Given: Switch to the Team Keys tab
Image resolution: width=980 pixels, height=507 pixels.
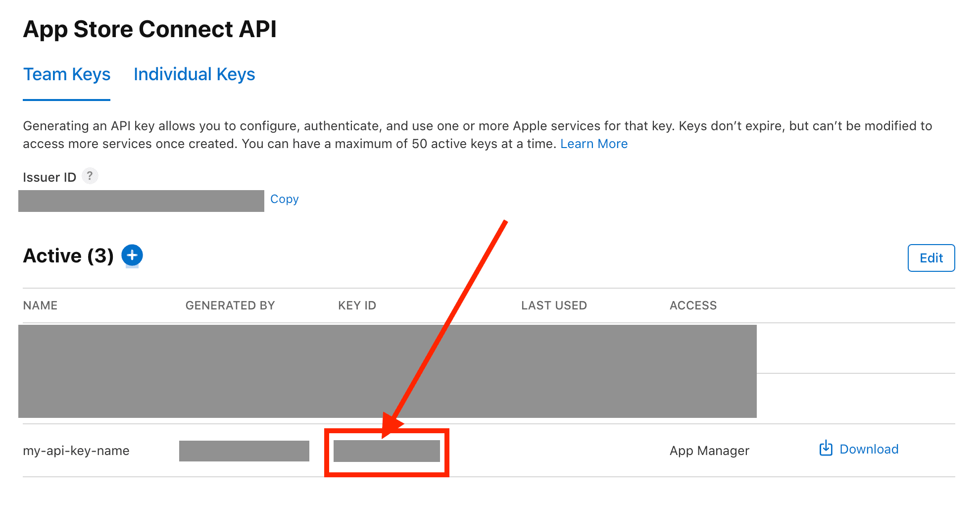Looking at the screenshot, I should click(67, 74).
